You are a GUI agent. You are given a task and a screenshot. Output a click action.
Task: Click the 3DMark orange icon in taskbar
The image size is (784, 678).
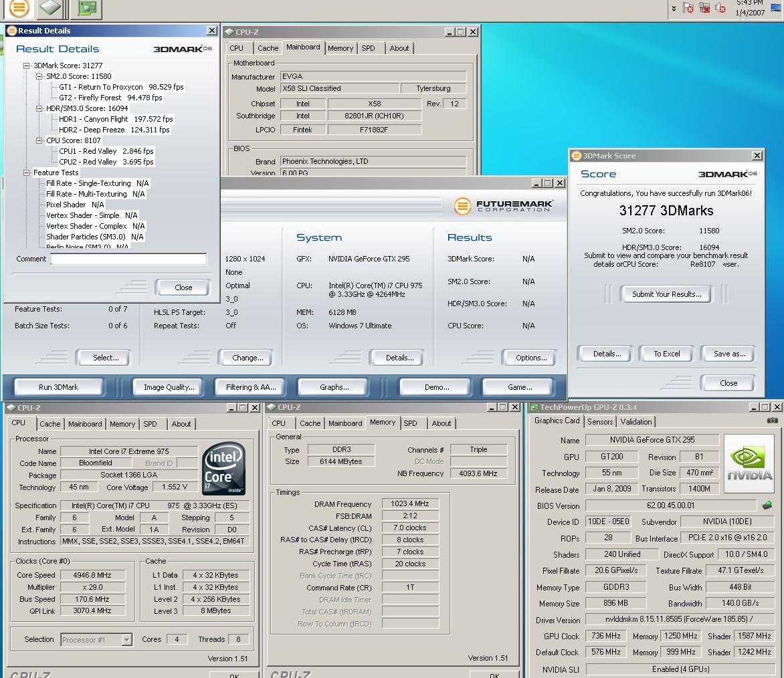coord(19,7)
